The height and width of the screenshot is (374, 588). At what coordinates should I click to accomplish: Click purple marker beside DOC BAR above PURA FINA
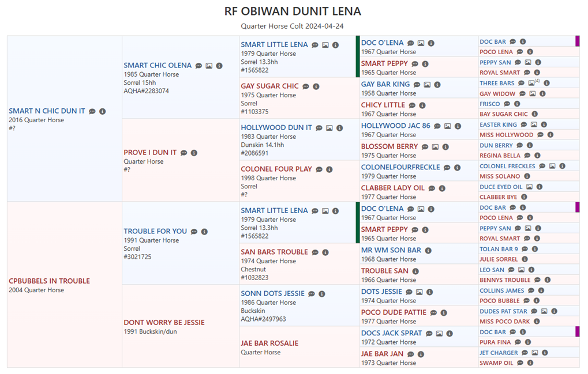577,331
